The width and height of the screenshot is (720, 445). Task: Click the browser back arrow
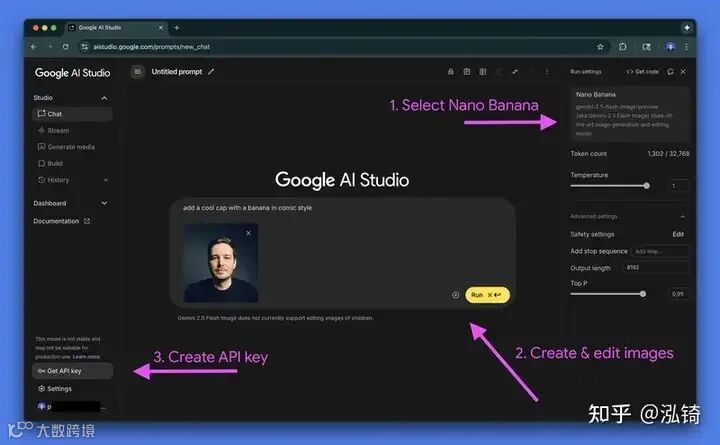pos(34,47)
